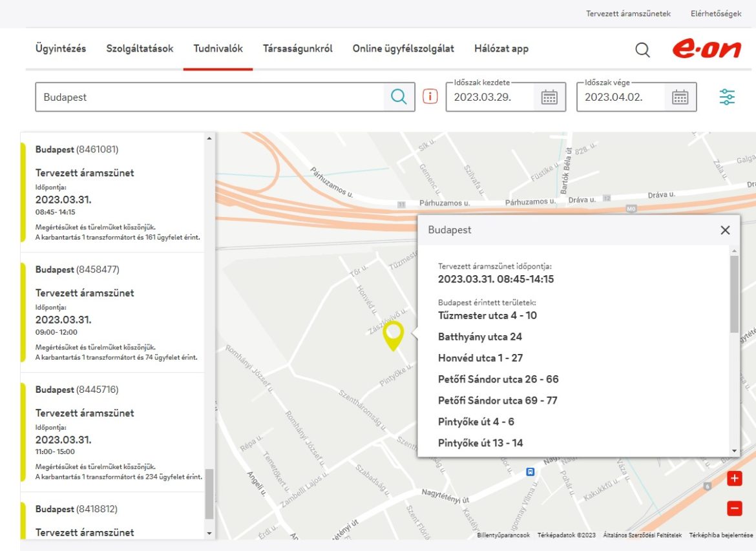Click the E.ON logo
756x551 pixels.
click(706, 49)
